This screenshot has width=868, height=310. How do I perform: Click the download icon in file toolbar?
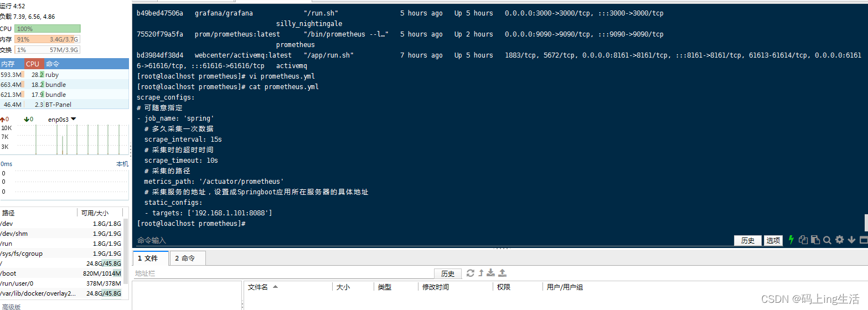tap(490, 273)
